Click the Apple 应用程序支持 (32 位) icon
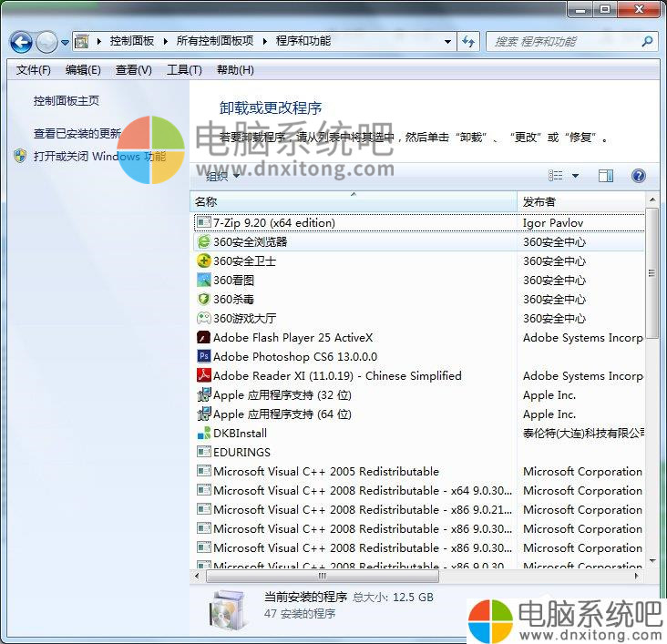Image resolution: width=667 pixels, height=644 pixels. (x=204, y=394)
